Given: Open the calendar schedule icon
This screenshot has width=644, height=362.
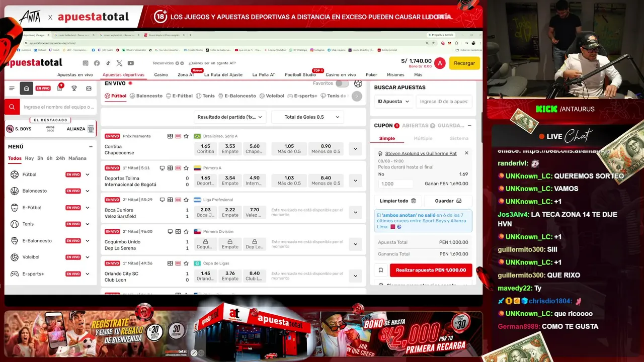Looking at the screenshot, I should coord(89,88).
